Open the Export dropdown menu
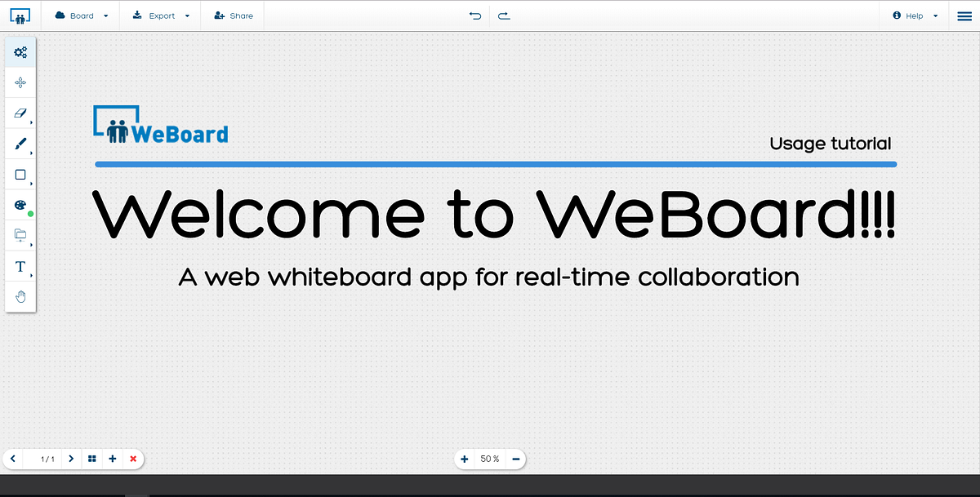The image size is (980, 497). pyautogui.click(x=161, y=16)
